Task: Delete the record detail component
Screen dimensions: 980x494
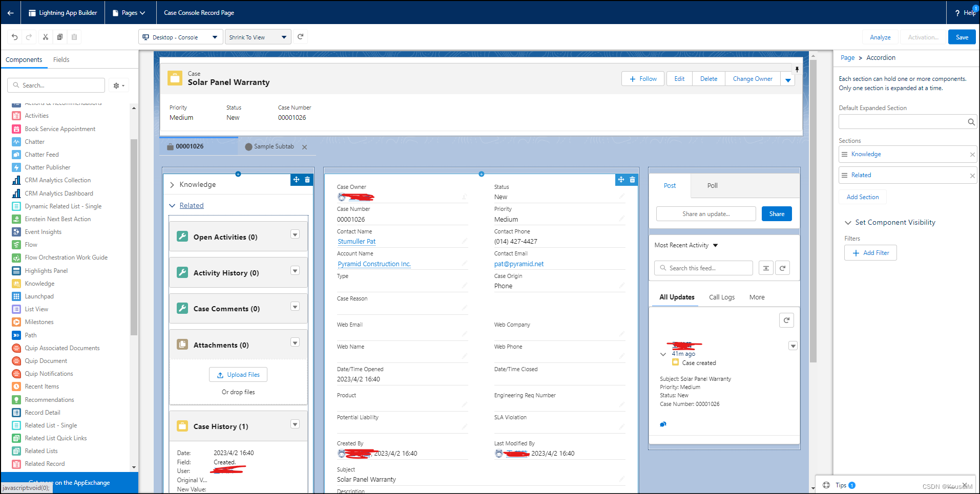Action: click(x=632, y=180)
